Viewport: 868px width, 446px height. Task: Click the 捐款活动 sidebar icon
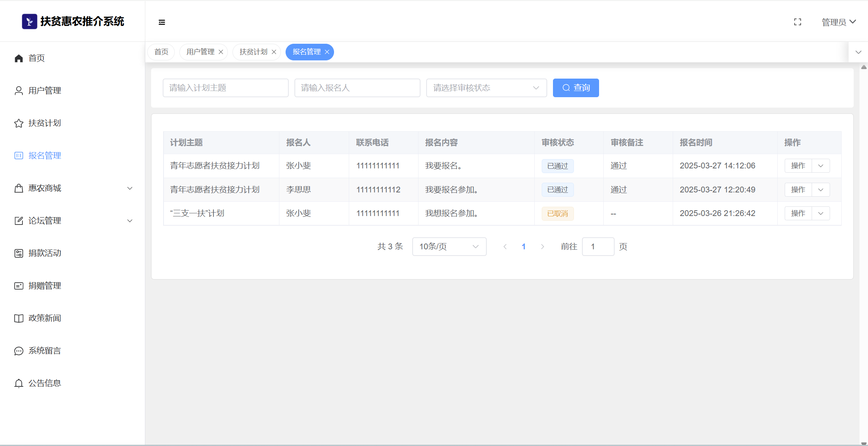(19, 253)
